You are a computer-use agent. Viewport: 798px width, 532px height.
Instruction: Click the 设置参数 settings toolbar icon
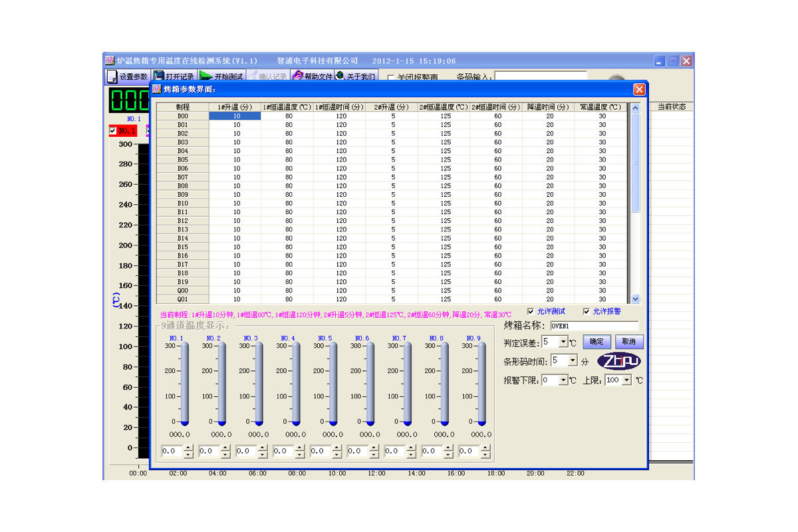coord(112,76)
